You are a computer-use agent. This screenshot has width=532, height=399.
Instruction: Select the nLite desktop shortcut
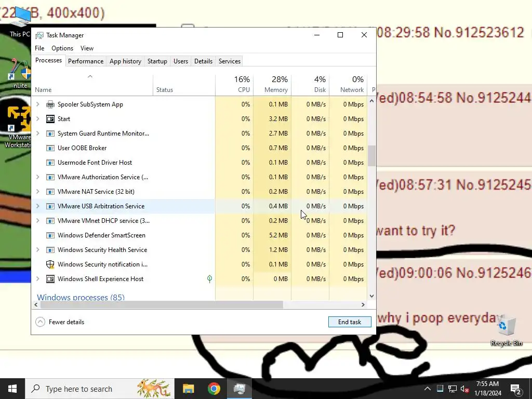pos(20,74)
